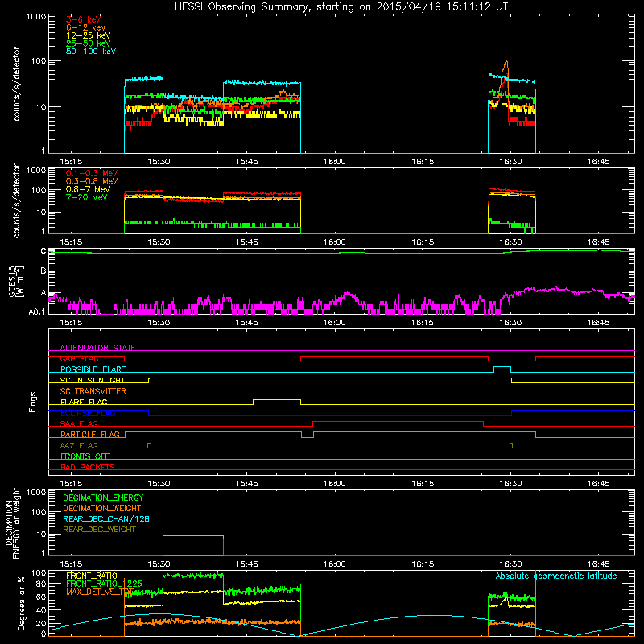
Task: Click the REAR_DEC_WEIGHT legend label
Action: pos(99,530)
